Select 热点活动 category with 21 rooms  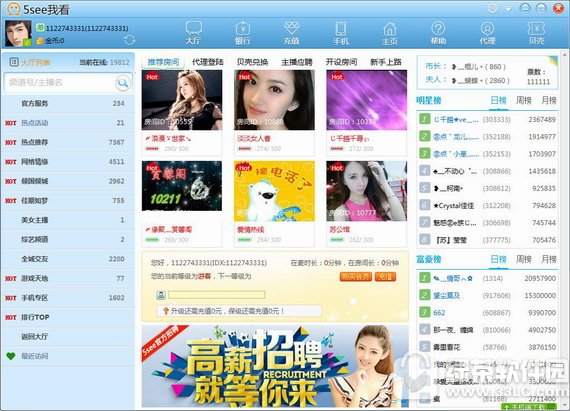coord(68,123)
